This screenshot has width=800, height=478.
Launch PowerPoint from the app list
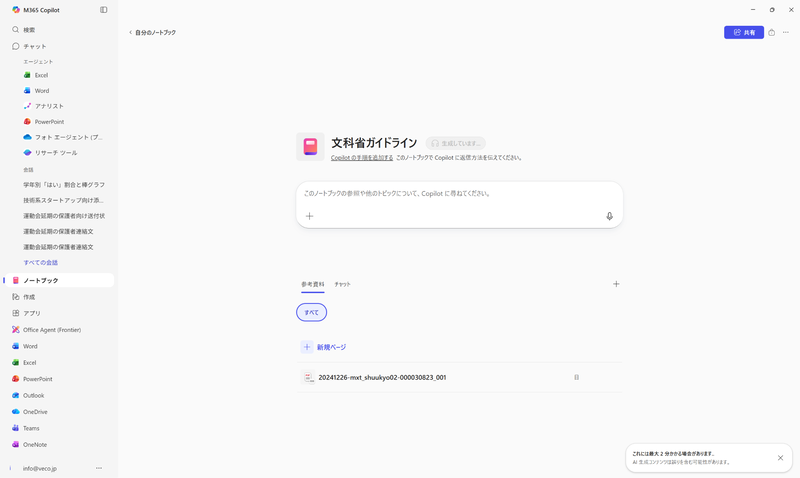click(59, 379)
